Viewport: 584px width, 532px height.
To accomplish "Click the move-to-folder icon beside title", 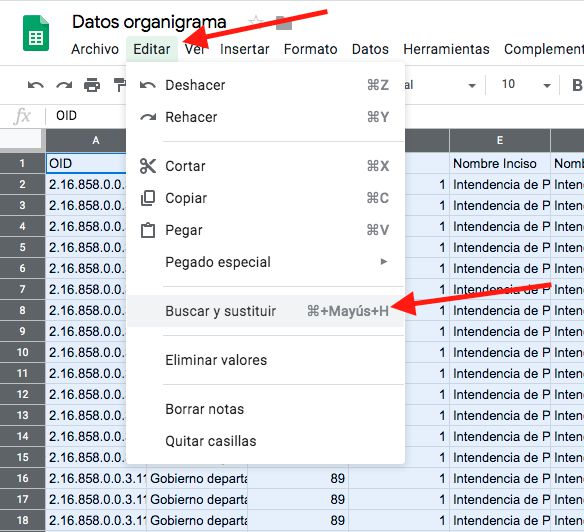I will pyautogui.click(x=284, y=22).
